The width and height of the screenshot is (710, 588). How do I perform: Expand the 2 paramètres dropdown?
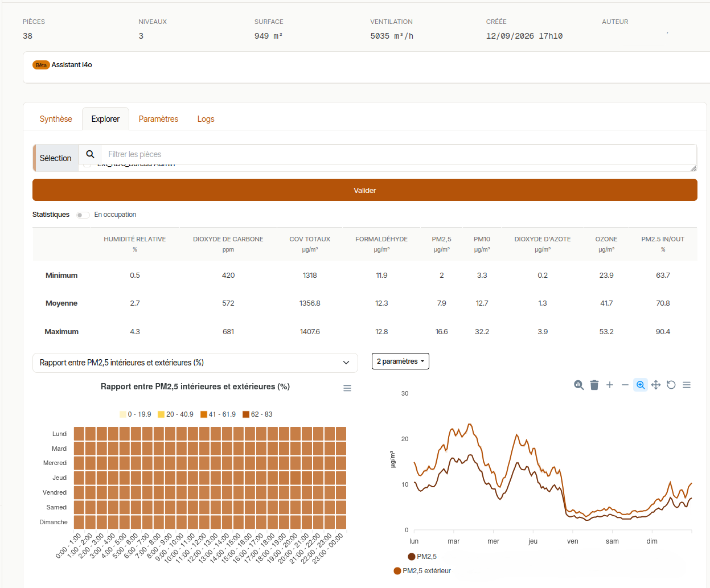[400, 361]
